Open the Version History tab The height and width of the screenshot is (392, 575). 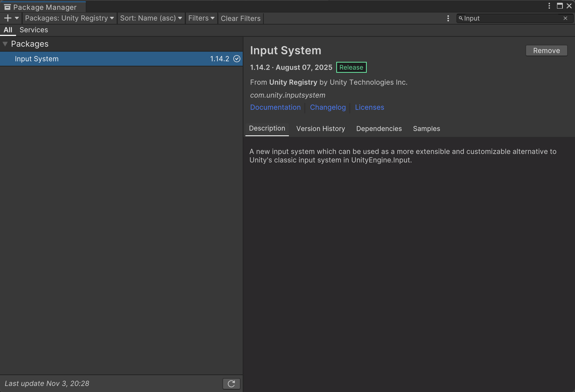point(320,129)
